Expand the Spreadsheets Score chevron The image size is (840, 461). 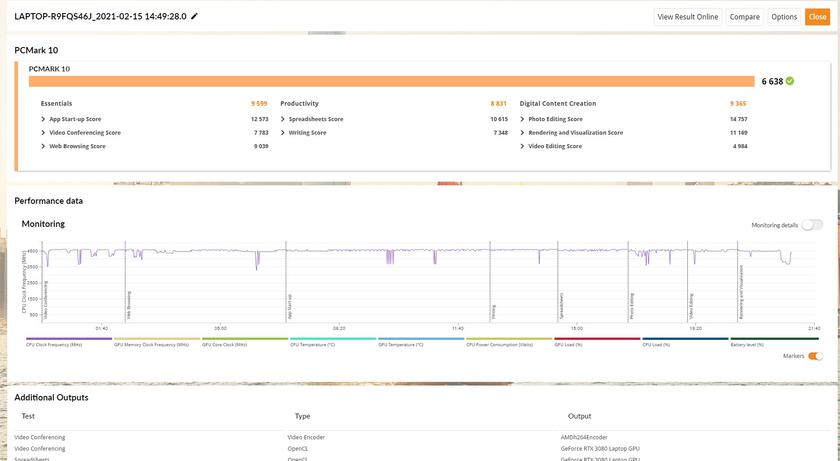(283, 119)
